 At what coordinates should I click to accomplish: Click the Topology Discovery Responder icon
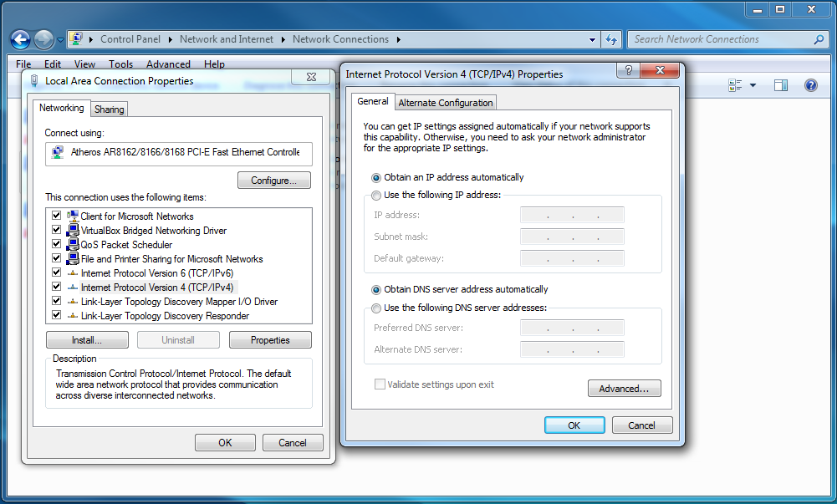tap(73, 316)
